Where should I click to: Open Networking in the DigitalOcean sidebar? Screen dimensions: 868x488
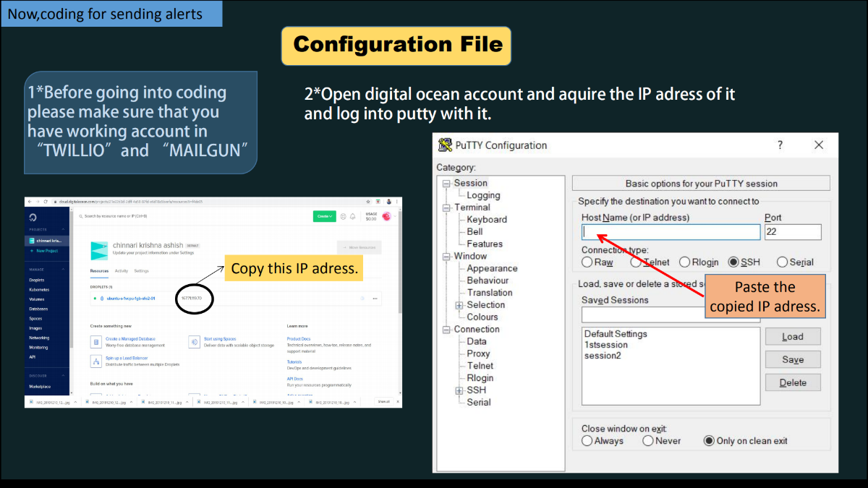coord(39,338)
